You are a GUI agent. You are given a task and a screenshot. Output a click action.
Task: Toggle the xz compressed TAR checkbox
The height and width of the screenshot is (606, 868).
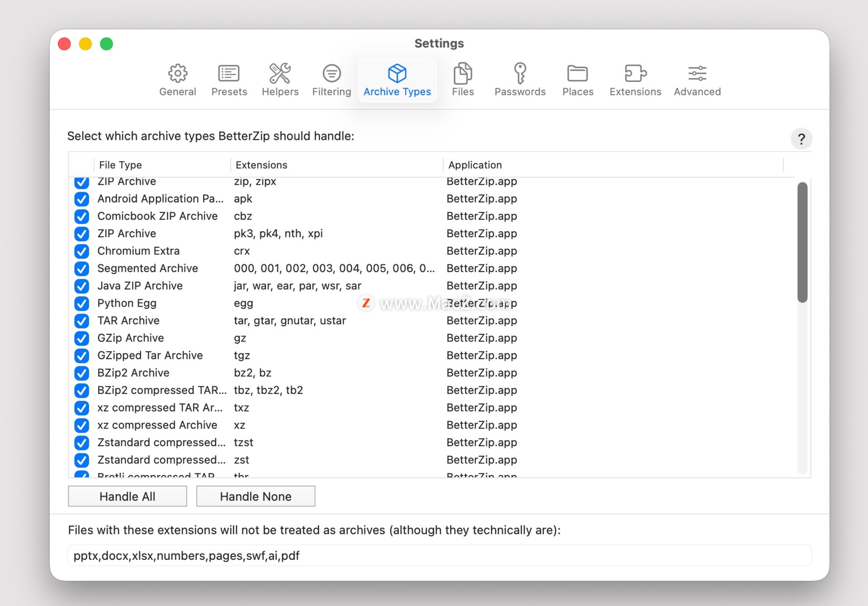click(x=82, y=408)
